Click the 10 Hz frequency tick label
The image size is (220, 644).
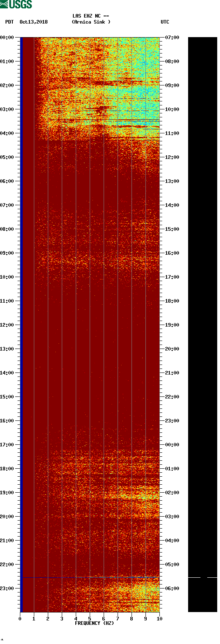click(x=159, y=619)
